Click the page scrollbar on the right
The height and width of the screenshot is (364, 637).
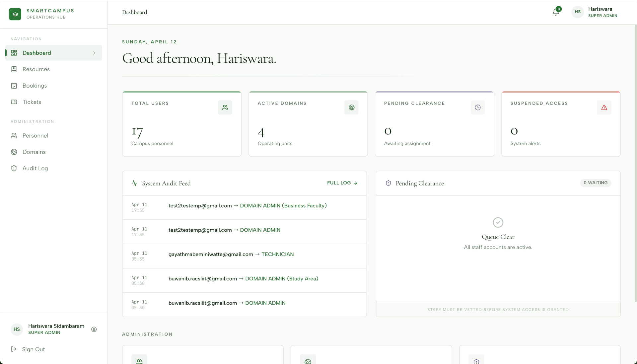click(x=635, y=163)
